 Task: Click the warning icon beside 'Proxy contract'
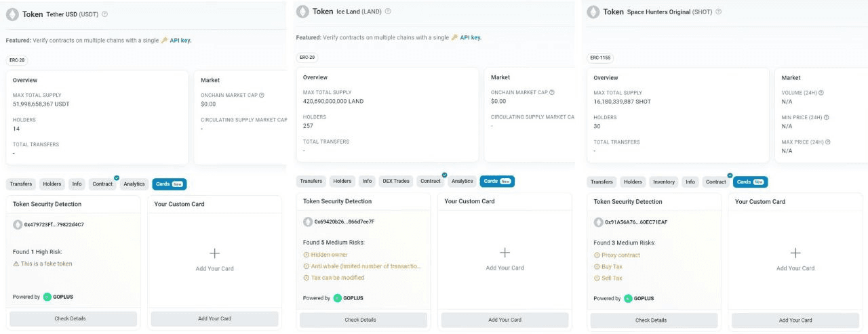(x=597, y=255)
